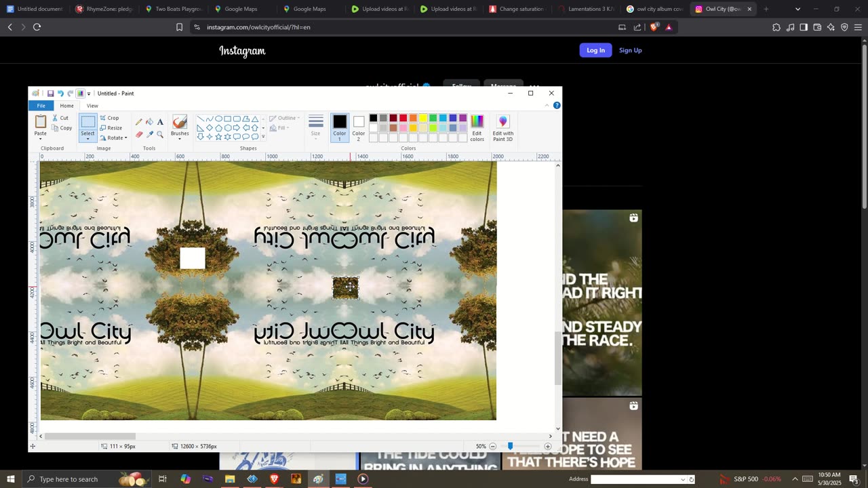Toggle the browser sidebar panel icon
Viewport: 868px width, 488px height.
click(804, 27)
